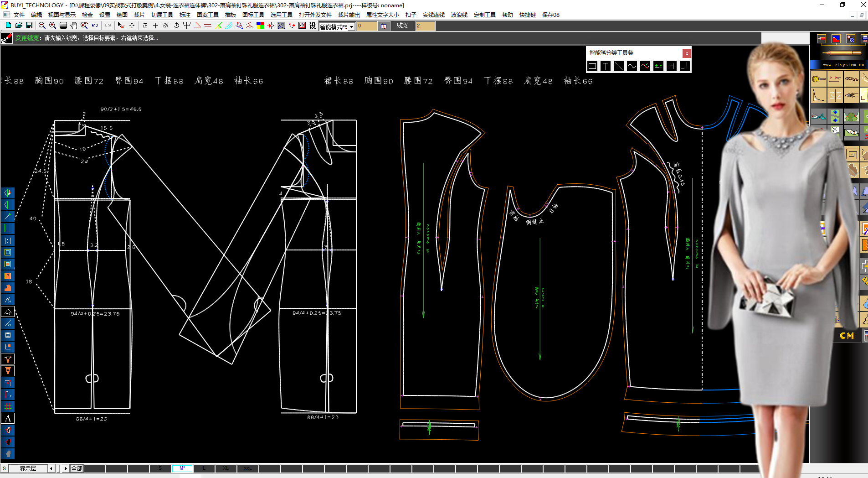Click the scissors cutting icon in right panel

[x=819, y=117]
